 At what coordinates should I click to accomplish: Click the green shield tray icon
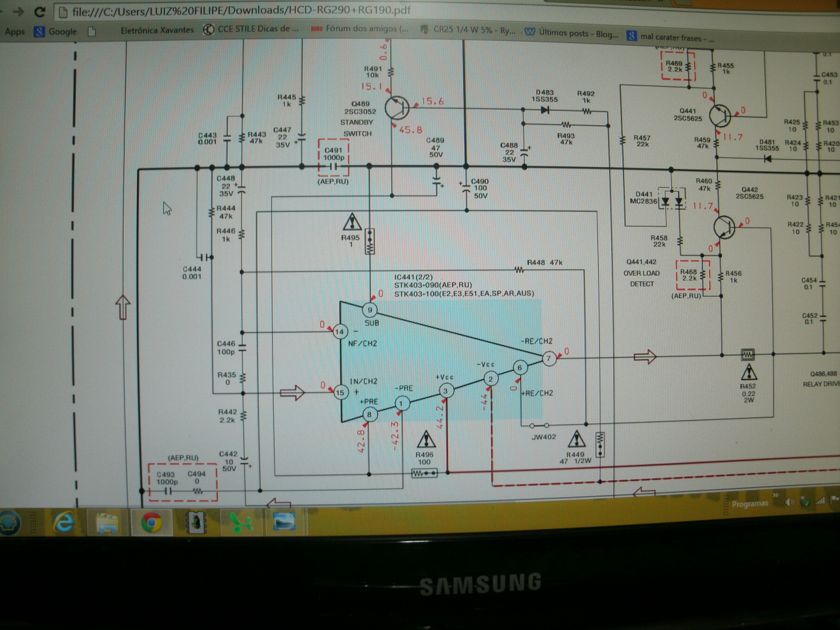[x=805, y=502]
